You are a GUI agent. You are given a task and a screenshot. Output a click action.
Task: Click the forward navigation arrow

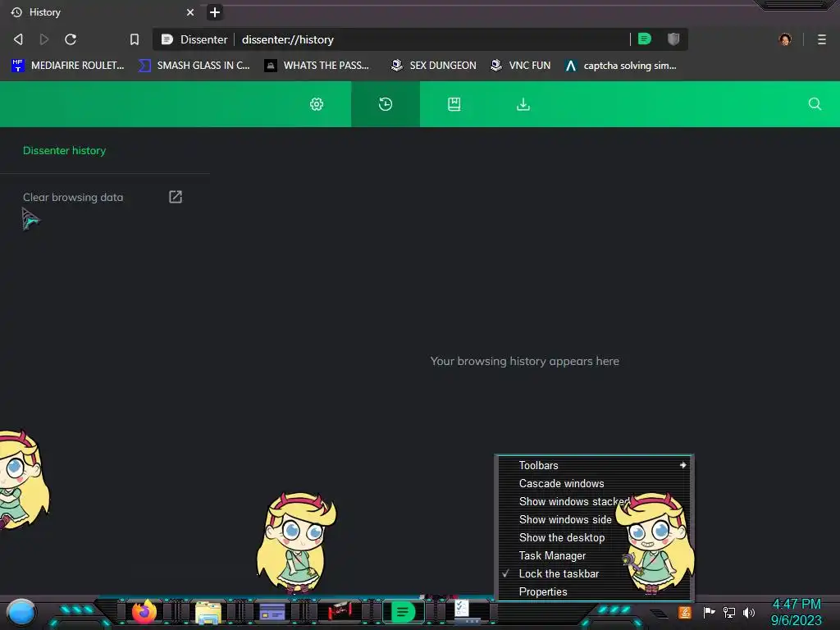(44, 39)
